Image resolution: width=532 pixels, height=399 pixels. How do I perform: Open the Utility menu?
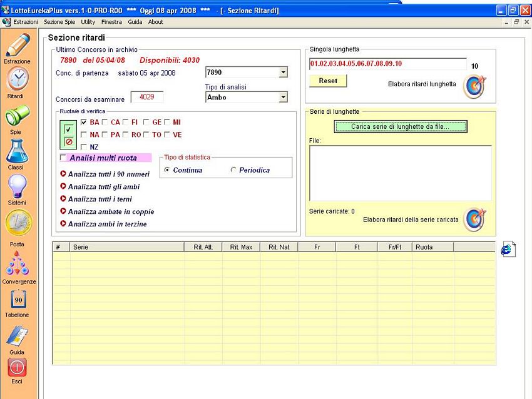coord(88,22)
